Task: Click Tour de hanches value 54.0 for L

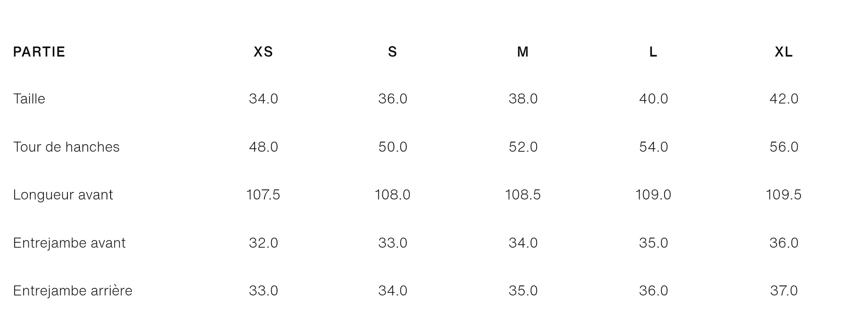Action: 653,147
